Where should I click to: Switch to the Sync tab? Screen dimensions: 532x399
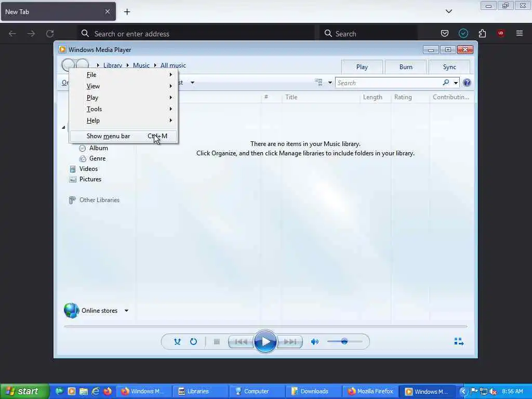point(449,67)
